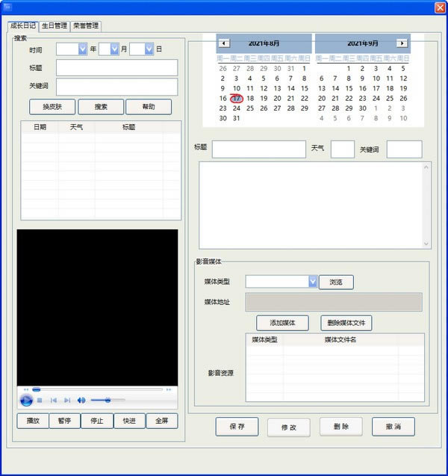The width and height of the screenshot is (448, 476).
Task: Mute audio with the speaker icon
Action: pos(81,401)
